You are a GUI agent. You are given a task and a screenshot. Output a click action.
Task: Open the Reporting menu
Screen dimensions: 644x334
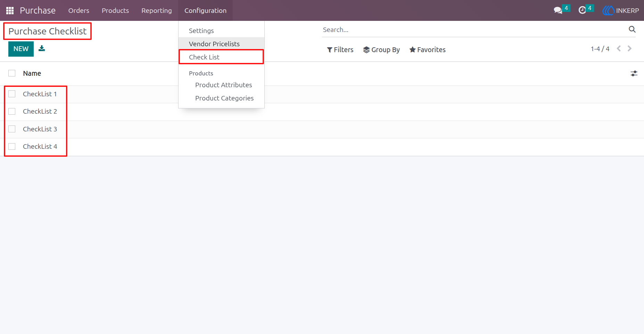coord(157,10)
